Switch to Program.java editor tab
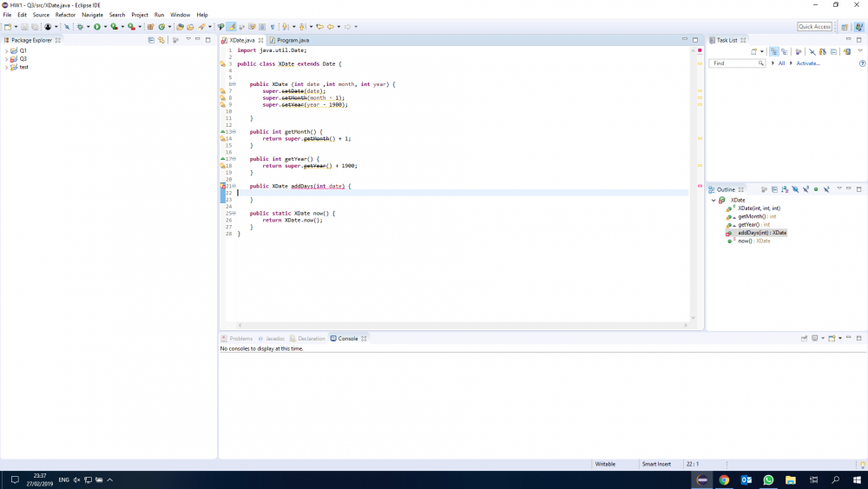Viewport: 868px width, 489px height. [289, 40]
